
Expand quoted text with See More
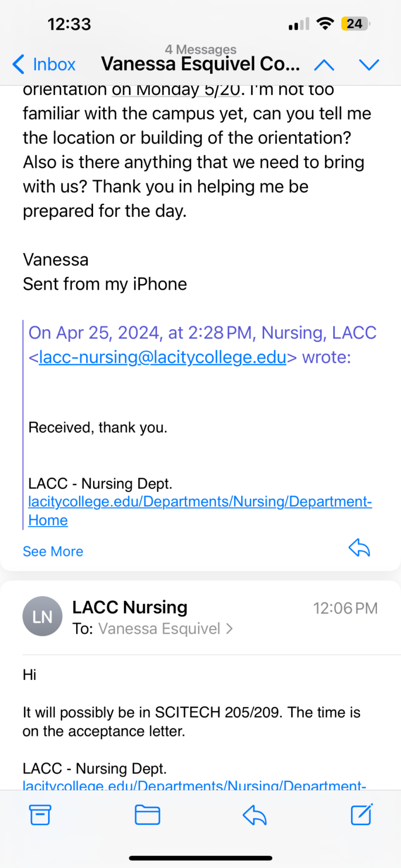(53, 551)
